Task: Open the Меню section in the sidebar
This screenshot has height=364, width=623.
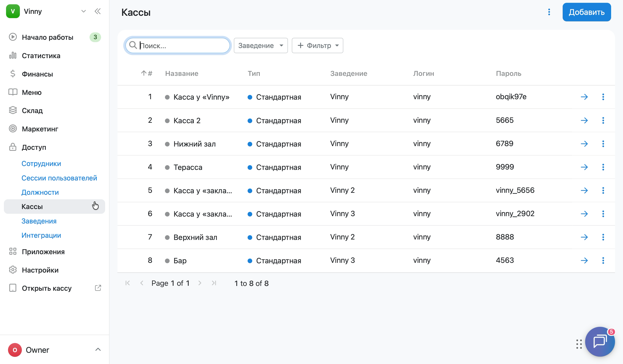Action: 32,92
